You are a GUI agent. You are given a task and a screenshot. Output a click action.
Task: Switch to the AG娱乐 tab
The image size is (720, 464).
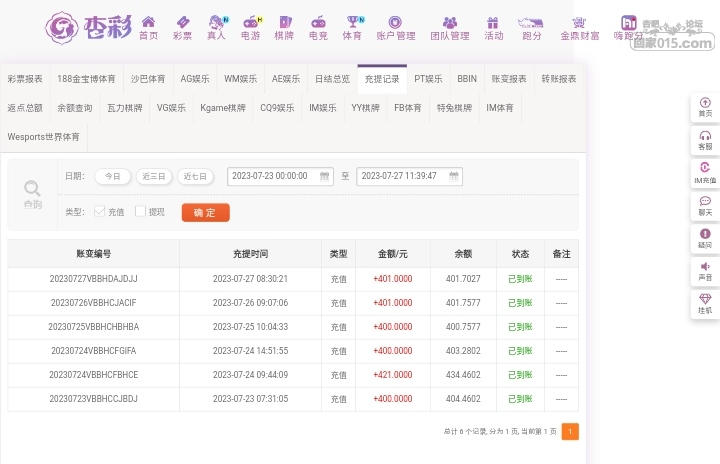tap(195, 79)
